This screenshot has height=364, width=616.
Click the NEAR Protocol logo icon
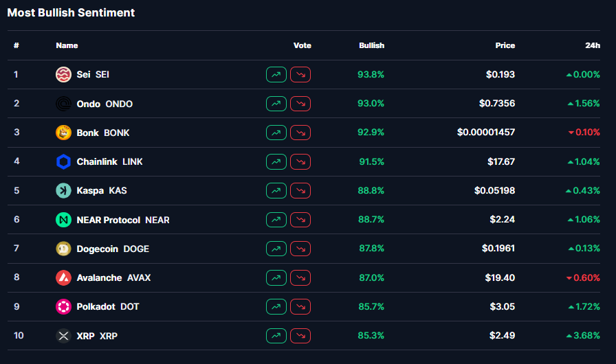(63, 220)
